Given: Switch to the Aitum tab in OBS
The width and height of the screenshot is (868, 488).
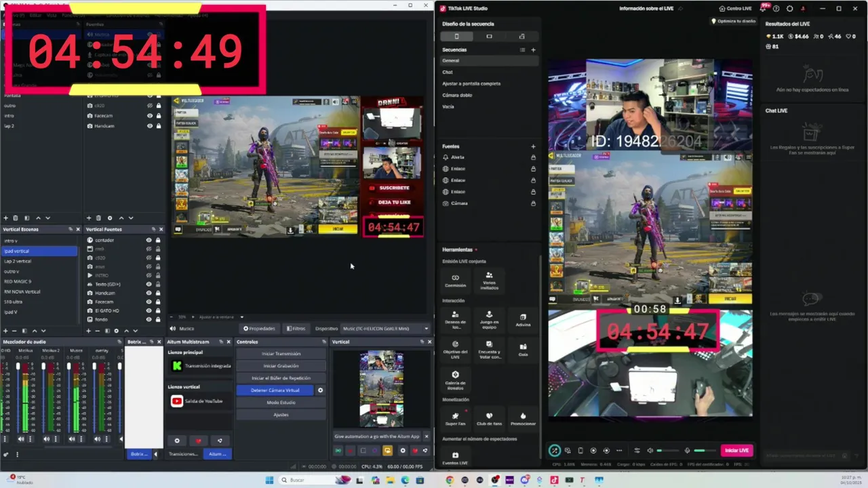Looking at the screenshot, I should point(217,454).
